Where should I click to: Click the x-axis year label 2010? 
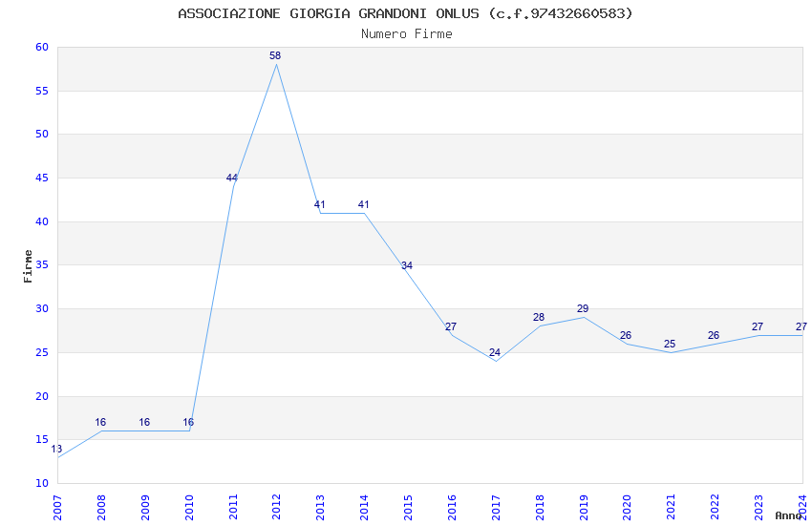(x=188, y=507)
